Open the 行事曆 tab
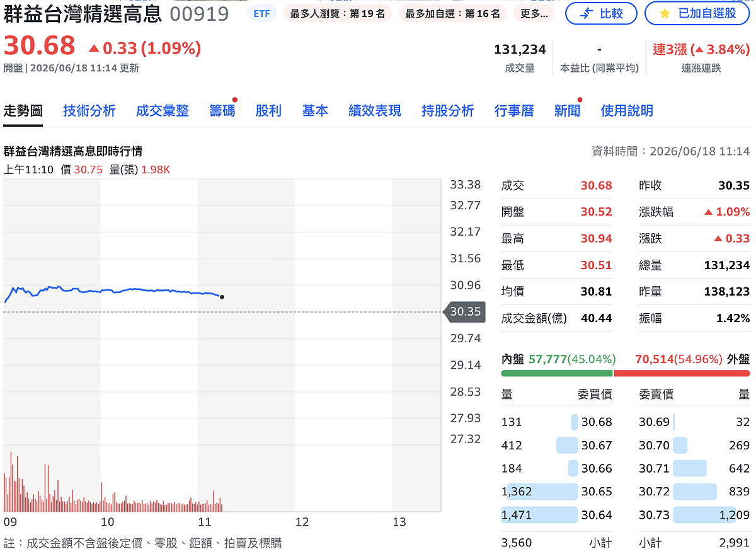 click(x=514, y=111)
